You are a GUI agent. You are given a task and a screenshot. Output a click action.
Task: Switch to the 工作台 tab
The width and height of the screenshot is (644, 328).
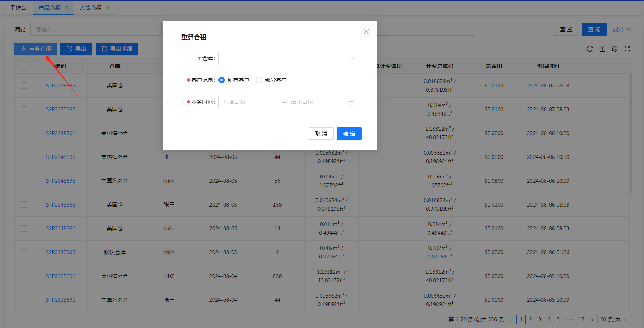coord(18,8)
